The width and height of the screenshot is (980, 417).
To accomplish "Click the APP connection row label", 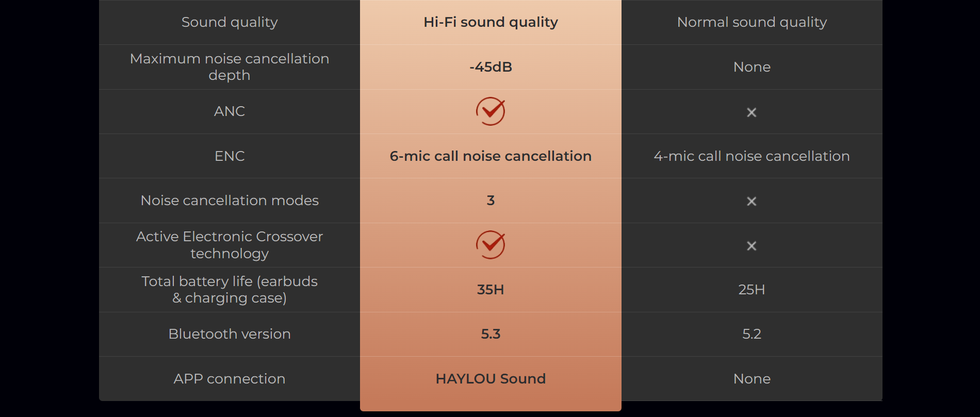I will 230,379.
